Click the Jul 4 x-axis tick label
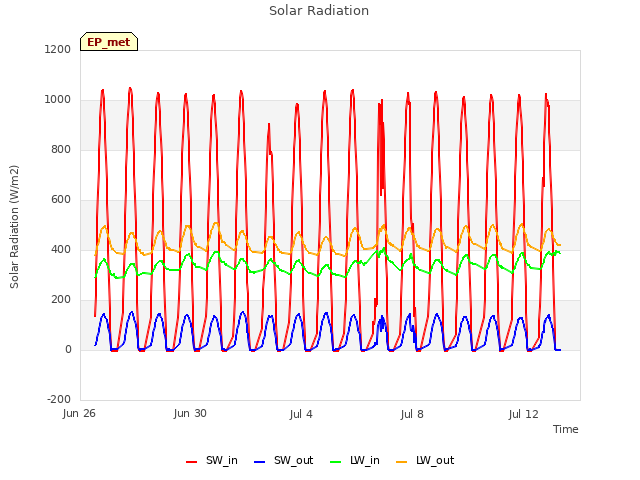Image resolution: width=640 pixels, height=480 pixels. point(301,414)
